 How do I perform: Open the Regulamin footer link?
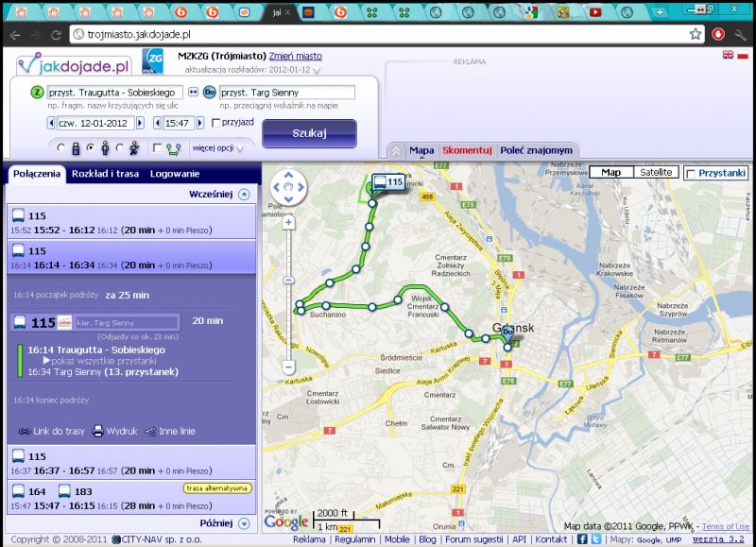click(355, 539)
